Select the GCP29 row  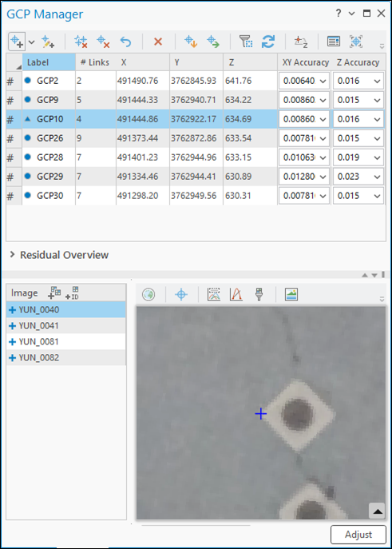196,177
